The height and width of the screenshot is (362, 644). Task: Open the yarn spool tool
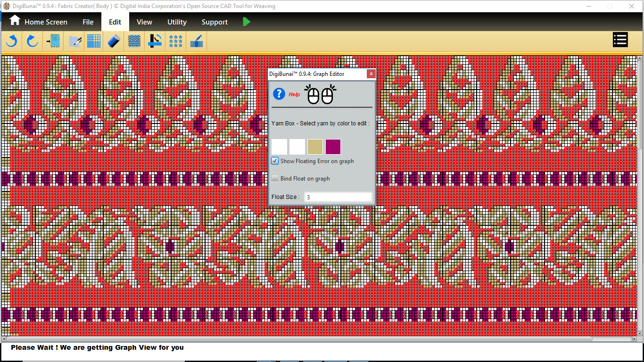114,41
